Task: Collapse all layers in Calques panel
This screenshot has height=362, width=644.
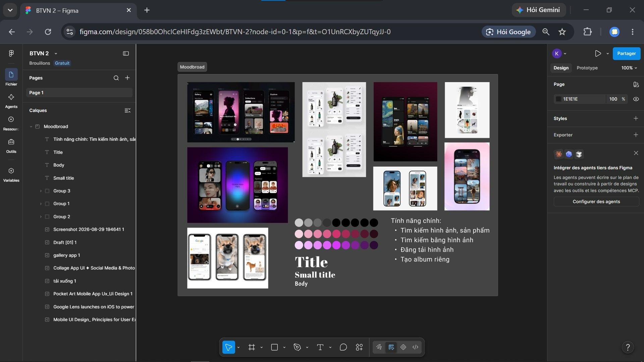Action: click(x=127, y=110)
